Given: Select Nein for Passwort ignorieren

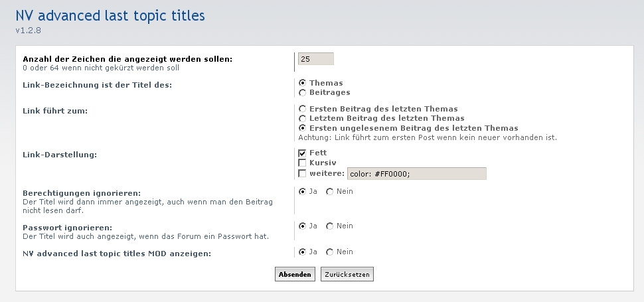Looking at the screenshot, I should tap(330, 226).
